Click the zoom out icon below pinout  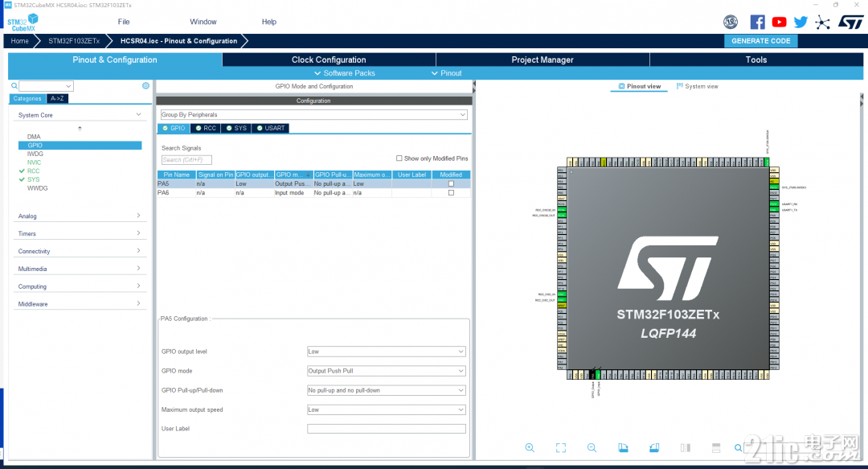coord(592,448)
